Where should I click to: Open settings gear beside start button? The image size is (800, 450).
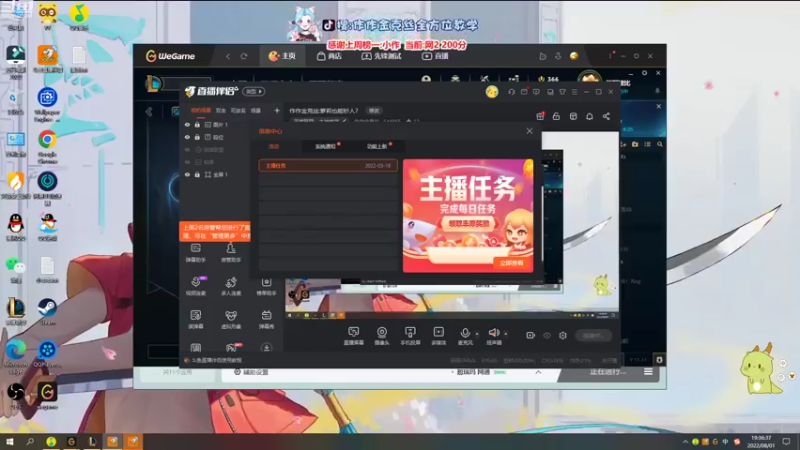(x=563, y=335)
